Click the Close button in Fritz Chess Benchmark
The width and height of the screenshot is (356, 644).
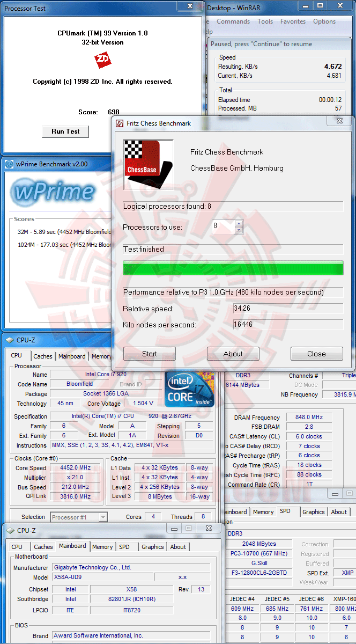(x=316, y=354)
